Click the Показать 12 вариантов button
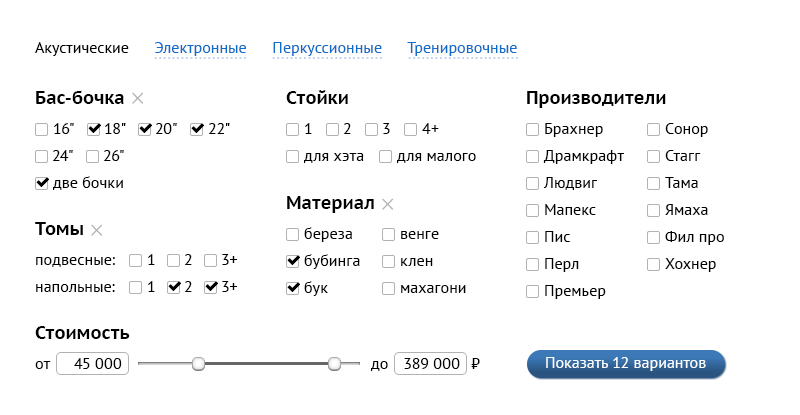This screenshot has height=415, width=800. tap(626, 363)
